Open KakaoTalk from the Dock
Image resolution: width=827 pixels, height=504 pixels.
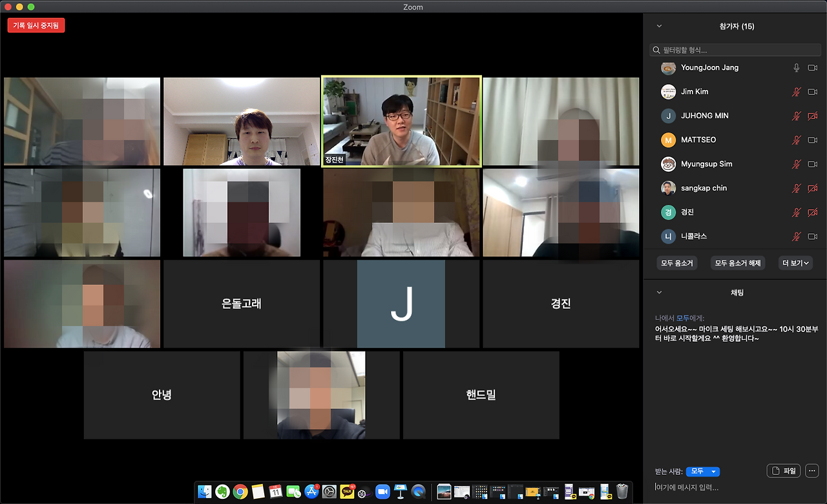(347, 492)
